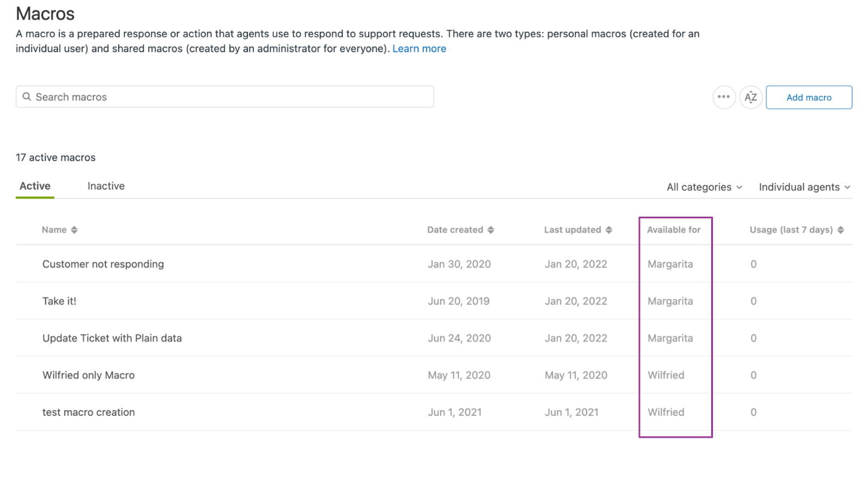Viewport: 868px width, 482px height.
Task: Open the Wilfried only Macro row
Action: point(88,375)
